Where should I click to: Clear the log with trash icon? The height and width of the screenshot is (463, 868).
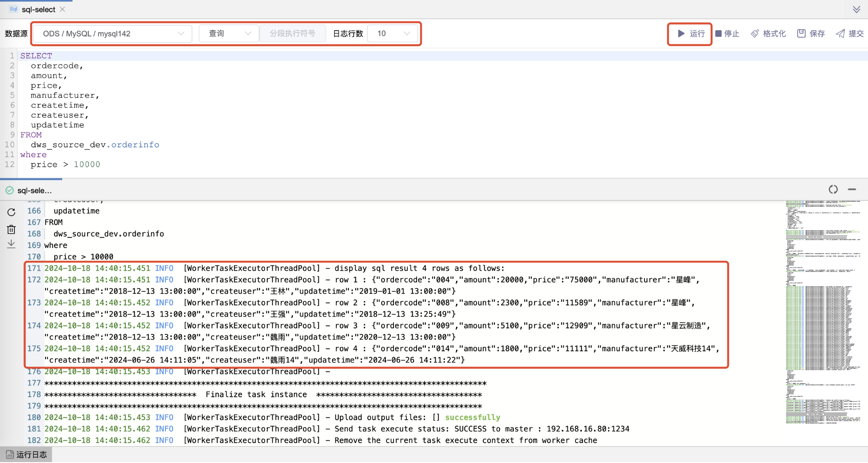[x=11, y=229]
